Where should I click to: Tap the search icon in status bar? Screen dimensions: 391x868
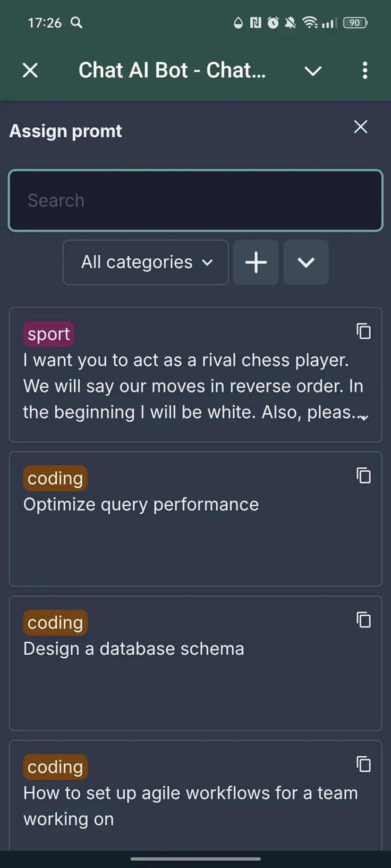[76, 23]
